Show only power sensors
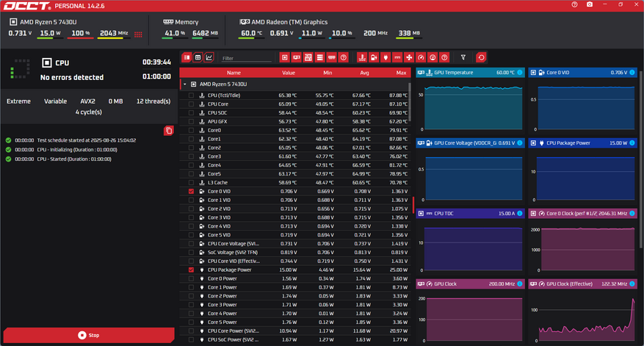Screen dimensions: 644x346 click(386, 57)
